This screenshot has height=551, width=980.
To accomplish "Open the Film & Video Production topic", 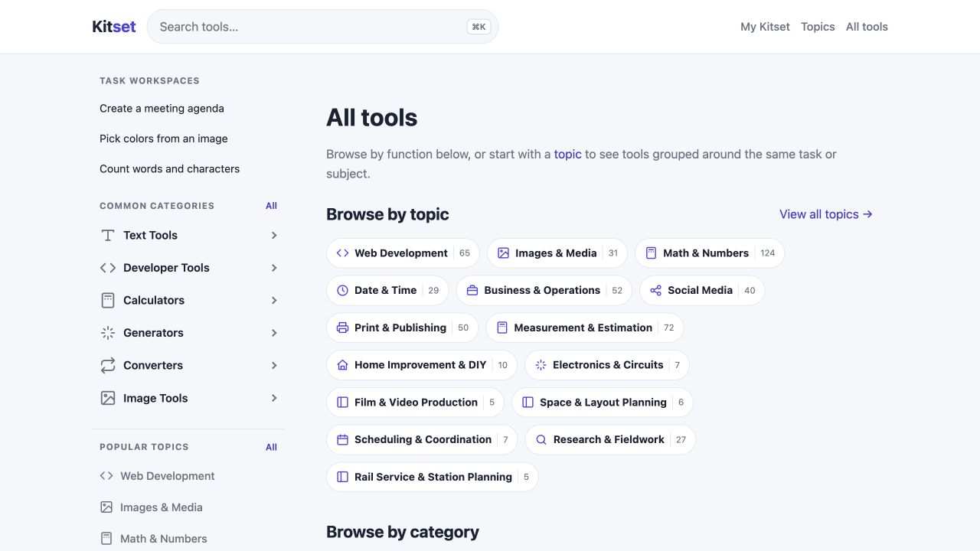I will [x=415, y=403].
